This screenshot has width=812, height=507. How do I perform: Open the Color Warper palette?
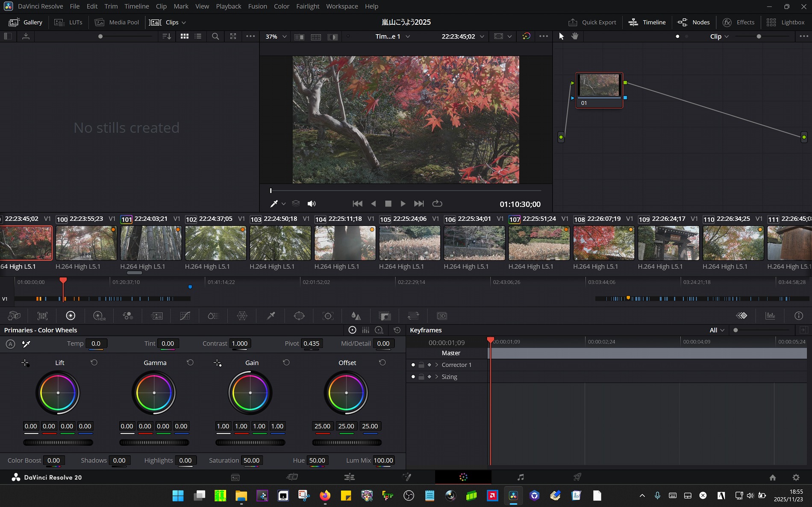[242, 316]
